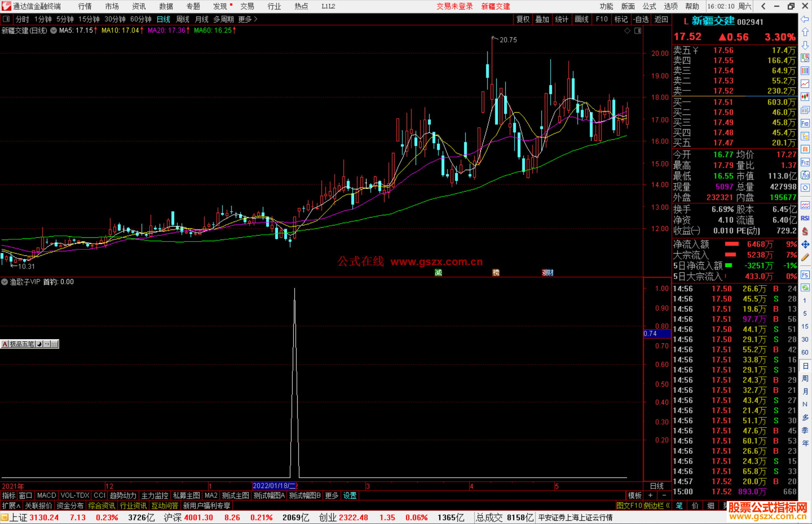The image size is (812, 524).
Task: Click the FS icon in right sidebar
Action: [x=805, y=275]
